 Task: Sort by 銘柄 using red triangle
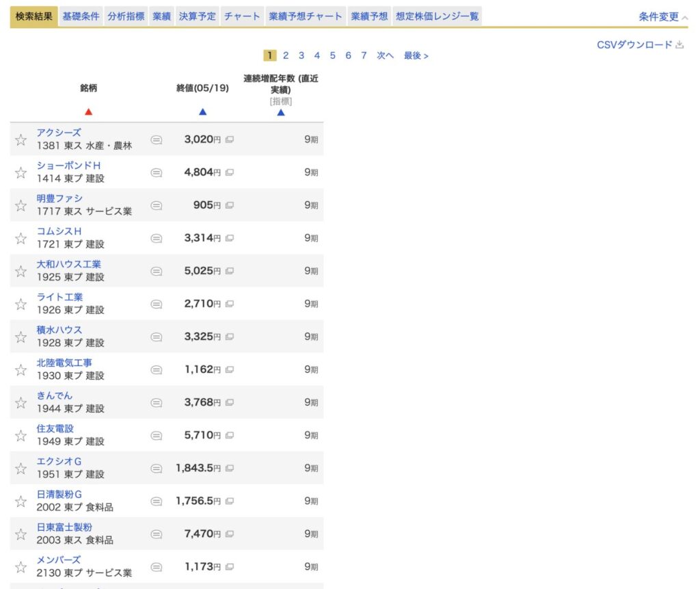tap(88, 112)
